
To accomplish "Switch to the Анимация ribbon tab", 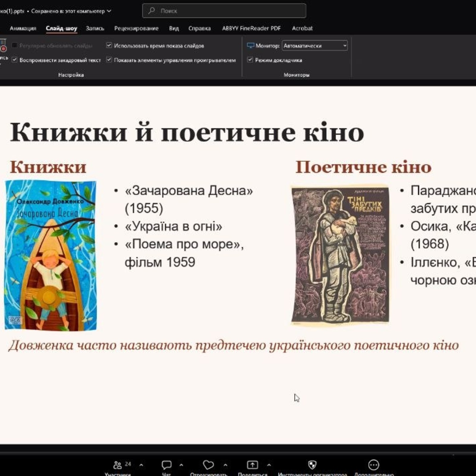I will click(23, 28).
